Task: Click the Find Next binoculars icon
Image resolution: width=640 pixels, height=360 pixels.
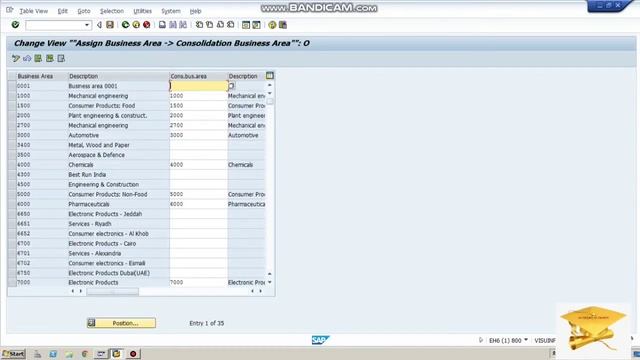Action: point(183,25)
